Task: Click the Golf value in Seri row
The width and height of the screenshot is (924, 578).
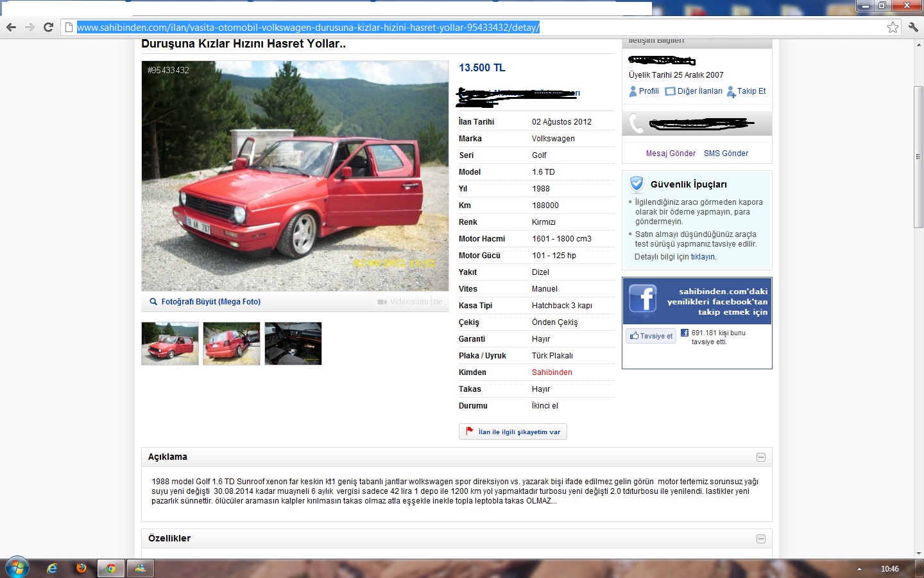Action: (539, 155)
